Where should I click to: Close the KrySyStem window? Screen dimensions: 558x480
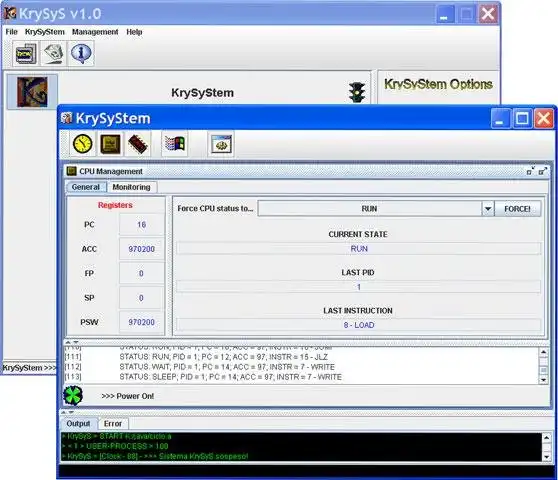[x=544, y=118]
